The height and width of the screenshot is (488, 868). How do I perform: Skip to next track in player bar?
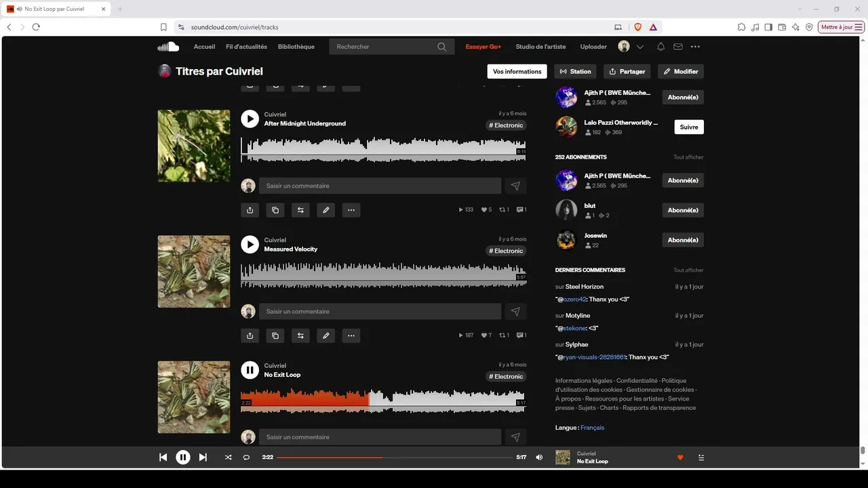tap(203, 457)
